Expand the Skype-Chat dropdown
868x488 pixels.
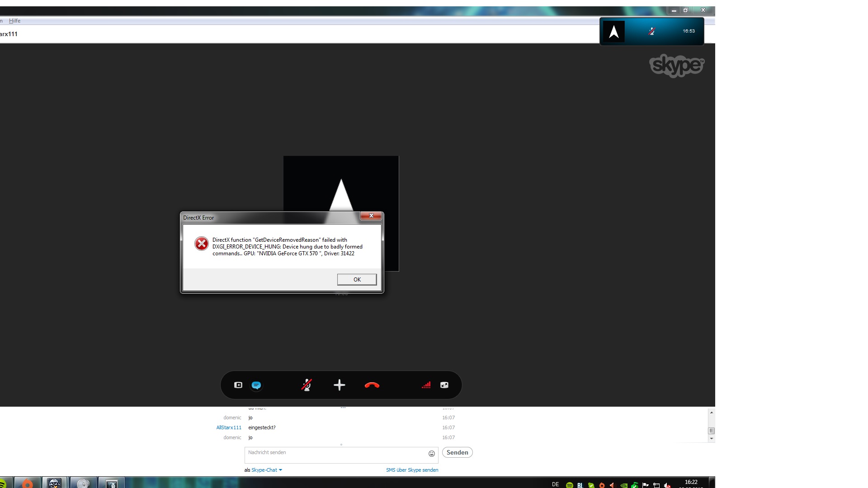coord(267,470)
